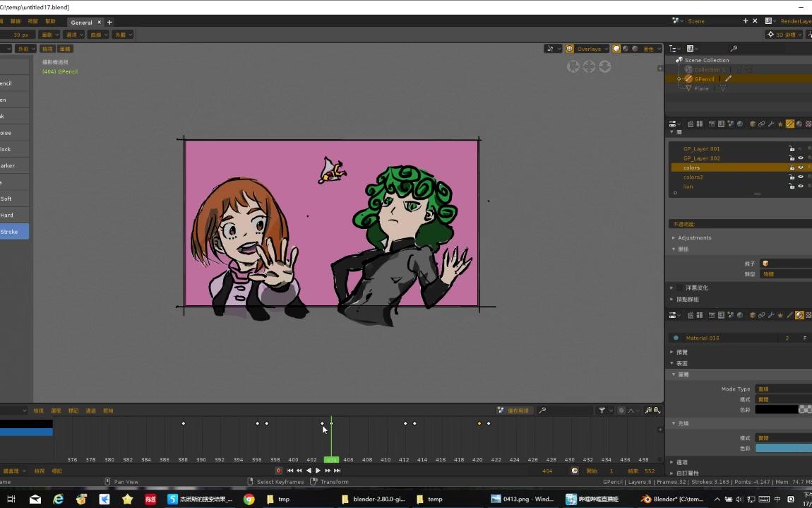Image resolution: width=812 pixels, height=508 pixels.
Task: Click the keyframe diamond at frame 388
Action: pos(184,423)
